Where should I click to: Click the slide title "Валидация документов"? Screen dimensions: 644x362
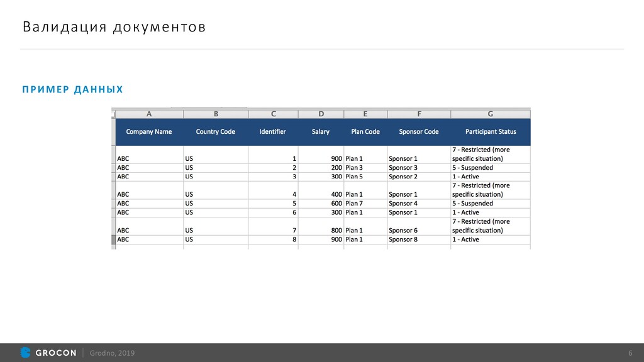[114, 26]
